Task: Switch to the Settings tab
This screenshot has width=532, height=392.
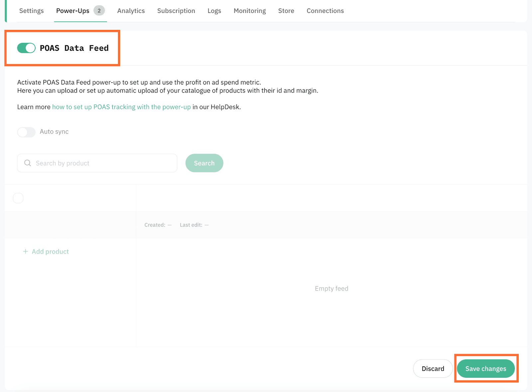Action: tap(31, 11)
